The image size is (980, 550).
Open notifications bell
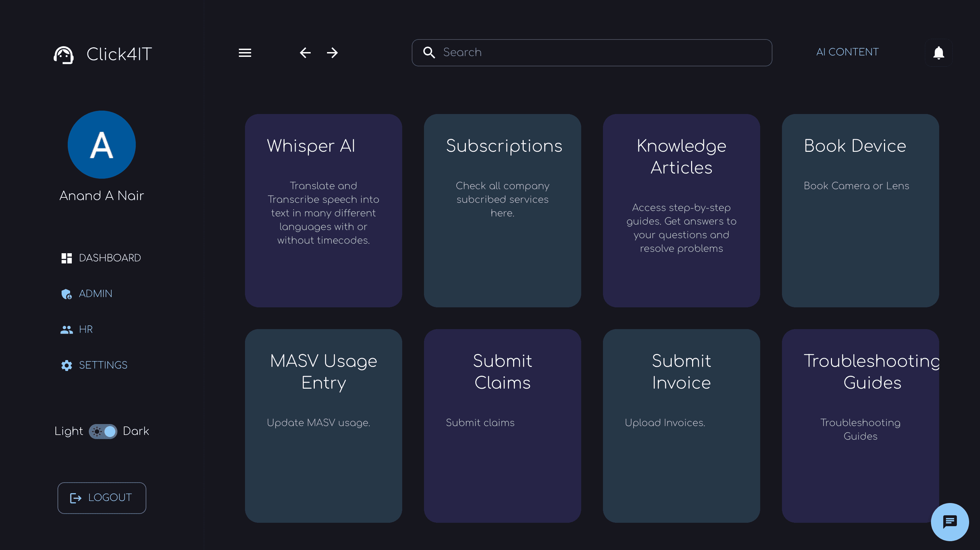pos(938,52)
